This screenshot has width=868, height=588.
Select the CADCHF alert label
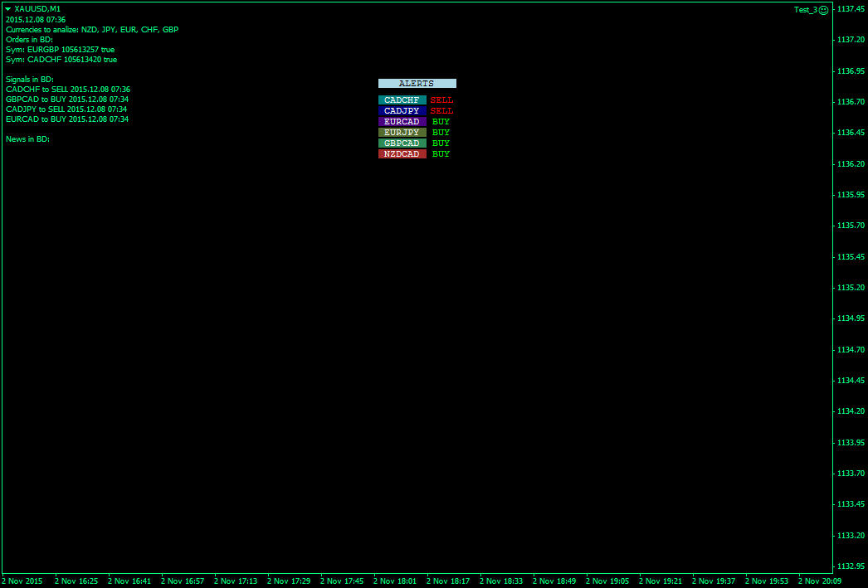[402, 100]
